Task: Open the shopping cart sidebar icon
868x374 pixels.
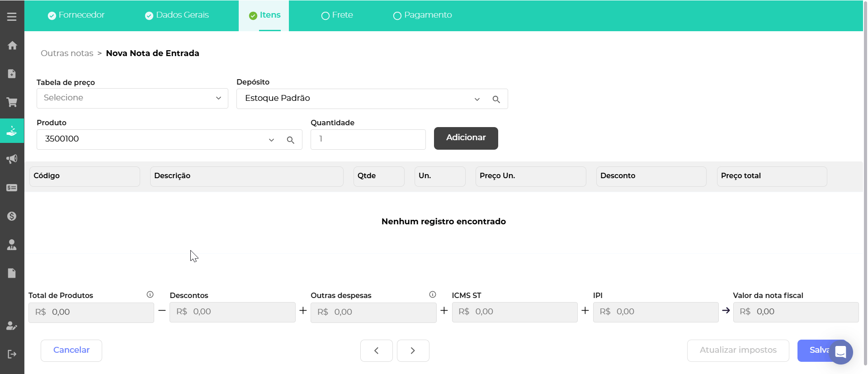Action: (12, 102)
